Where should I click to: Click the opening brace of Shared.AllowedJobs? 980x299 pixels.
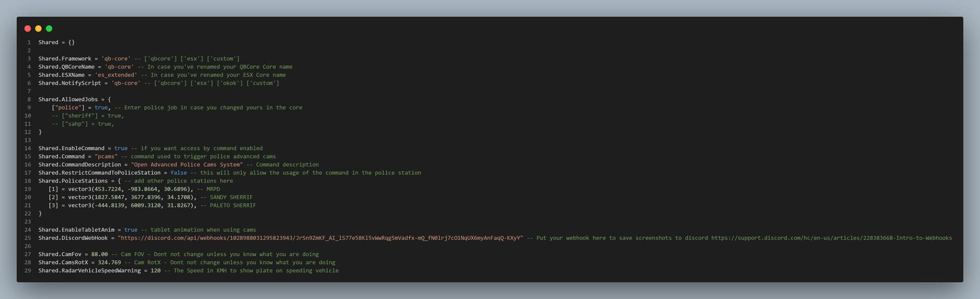click(x=109, y=100)
